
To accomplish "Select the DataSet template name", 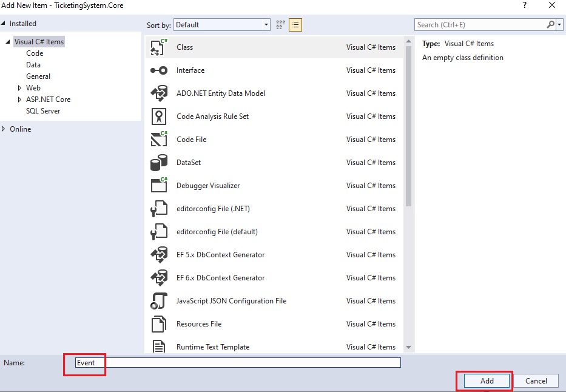I will (x=189, y=163).
